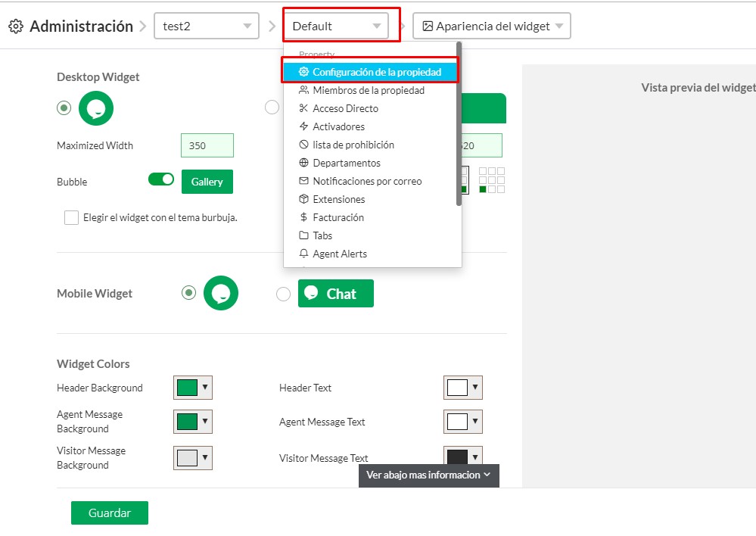
Task: Open the Header Background color picker
Action: coord(193,388)
